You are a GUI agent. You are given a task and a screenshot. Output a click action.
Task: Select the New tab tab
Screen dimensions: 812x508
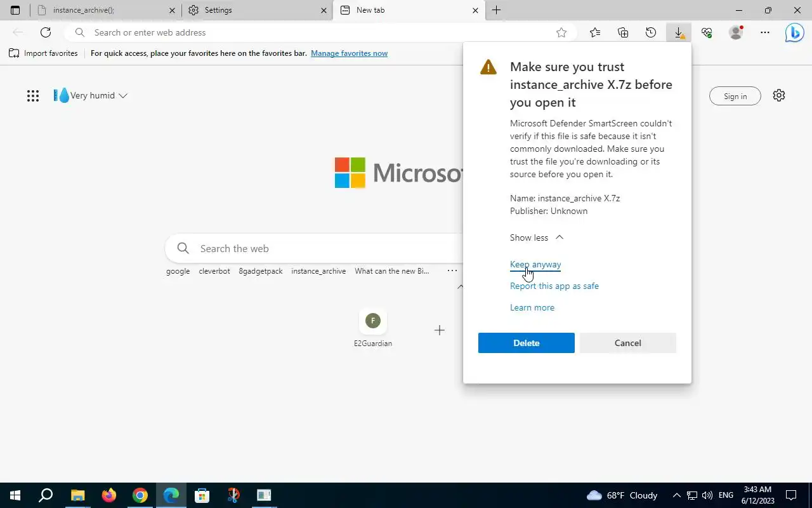(x=409, y=10)
